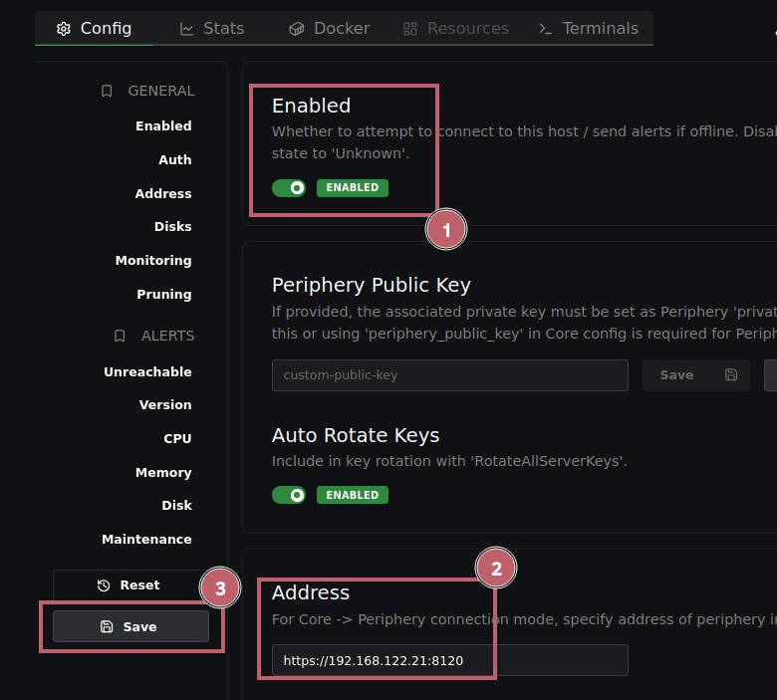Jump to Monitoring section in sidebar
This screenshot has width=777, height=700.
pyautogui.click(x=152, y=260)
